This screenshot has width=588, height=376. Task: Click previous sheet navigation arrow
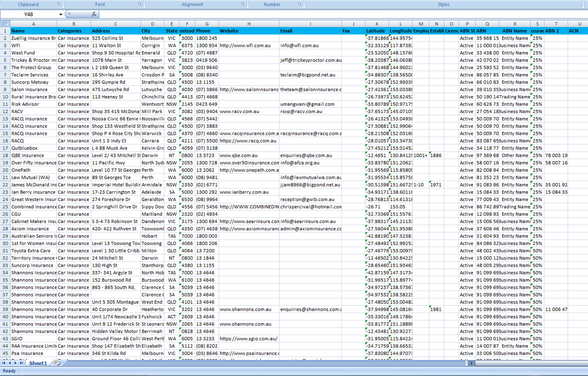[x=10, y=363]
